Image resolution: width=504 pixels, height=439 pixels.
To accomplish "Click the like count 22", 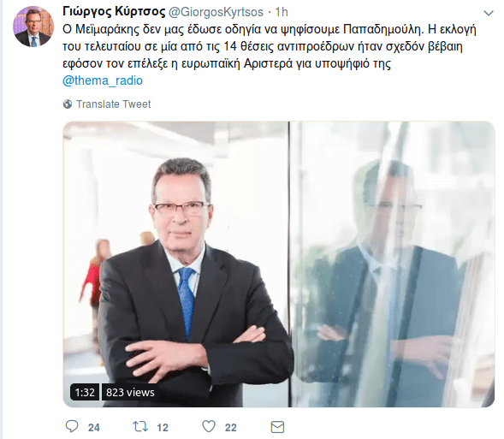I will (x=231, y=427).
